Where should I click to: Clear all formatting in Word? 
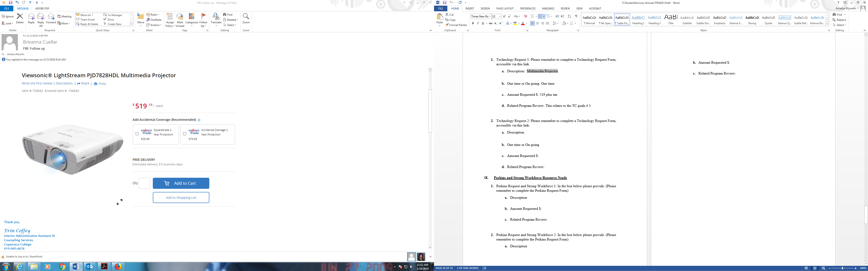point(525,16)
